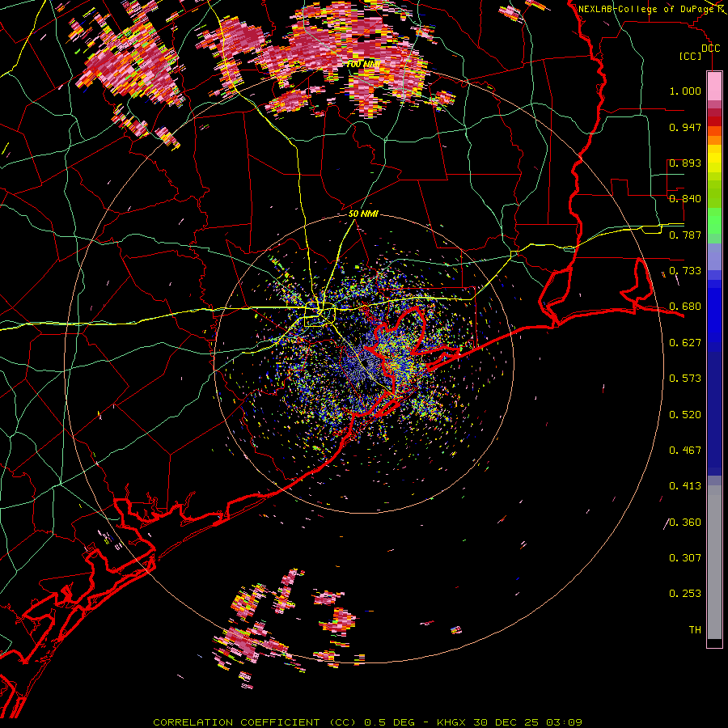The height and width of the screenshot is (728, 728).
Task: Pick the light pink segment of the color bar
Action: click(x=714, y=87)
